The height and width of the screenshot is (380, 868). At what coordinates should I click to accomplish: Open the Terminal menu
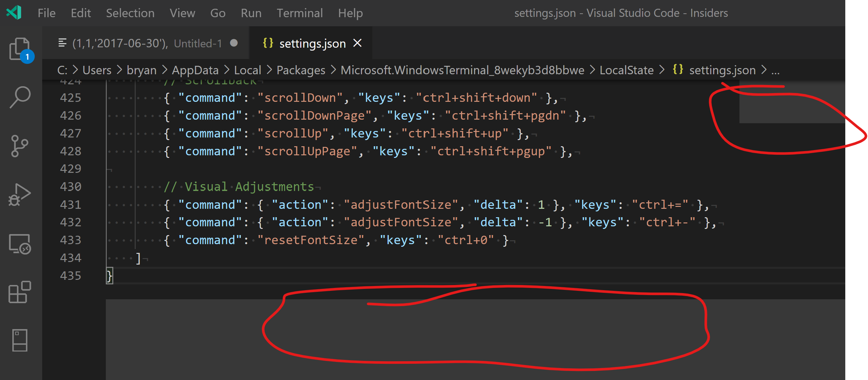click(300, 13)
